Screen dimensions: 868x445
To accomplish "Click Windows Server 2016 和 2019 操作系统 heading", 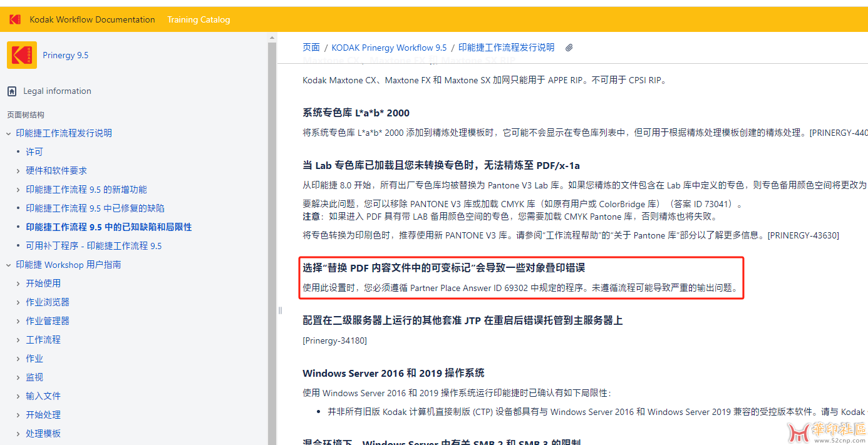I will click(x=393, y=373).
